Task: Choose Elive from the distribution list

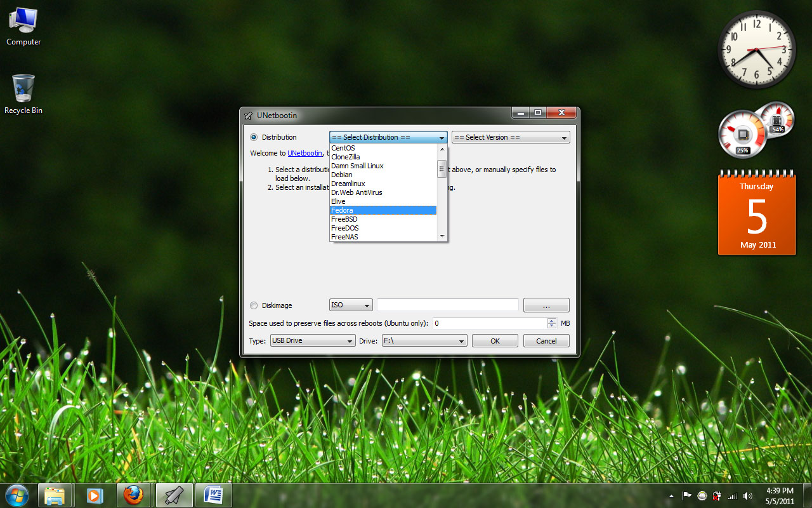Action: click(383, 201)
